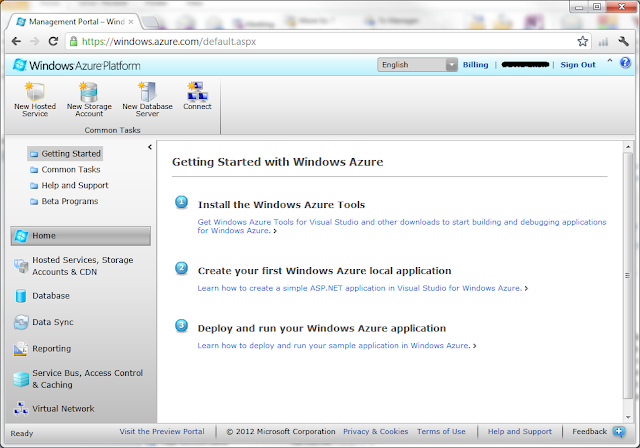Viewport: 640px width, 448px height.
Task: Open the blue help question mark icon
Action: [625, 62]
